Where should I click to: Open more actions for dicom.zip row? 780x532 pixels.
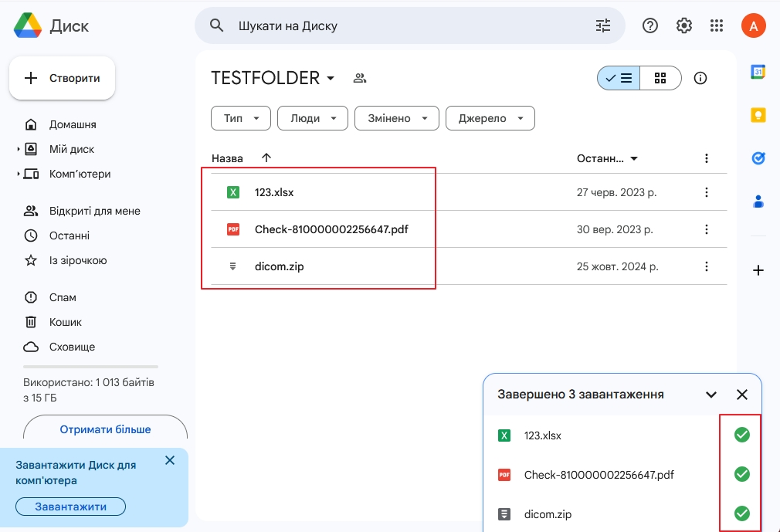(x=707, y=266)
